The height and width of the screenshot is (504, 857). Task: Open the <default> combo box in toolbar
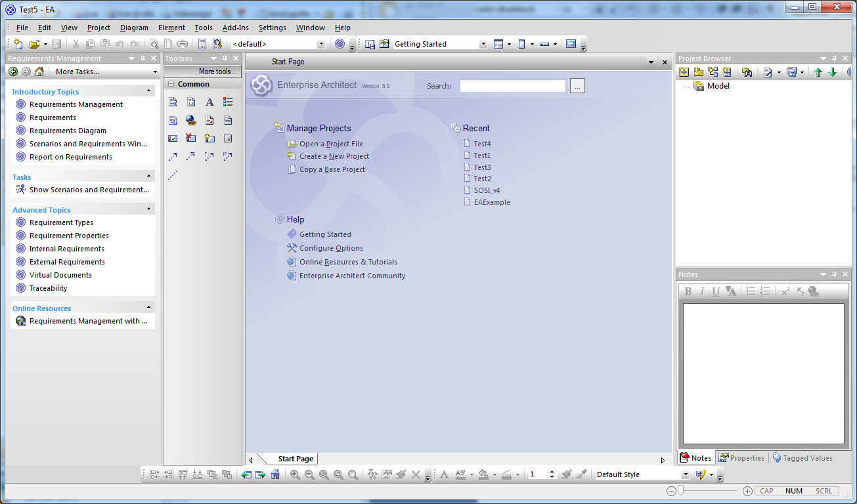pyautogui.click(x=321, y=44)
